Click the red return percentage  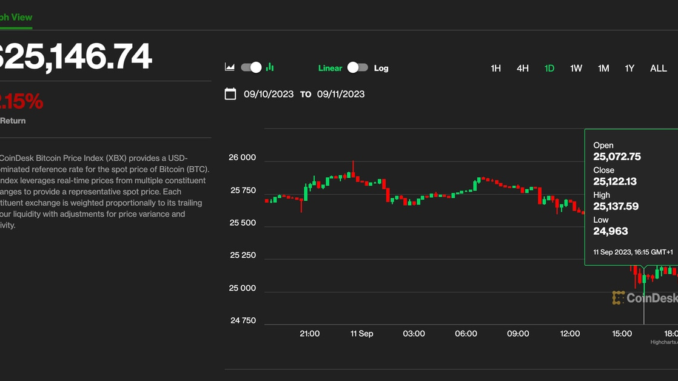coord(21,101)
